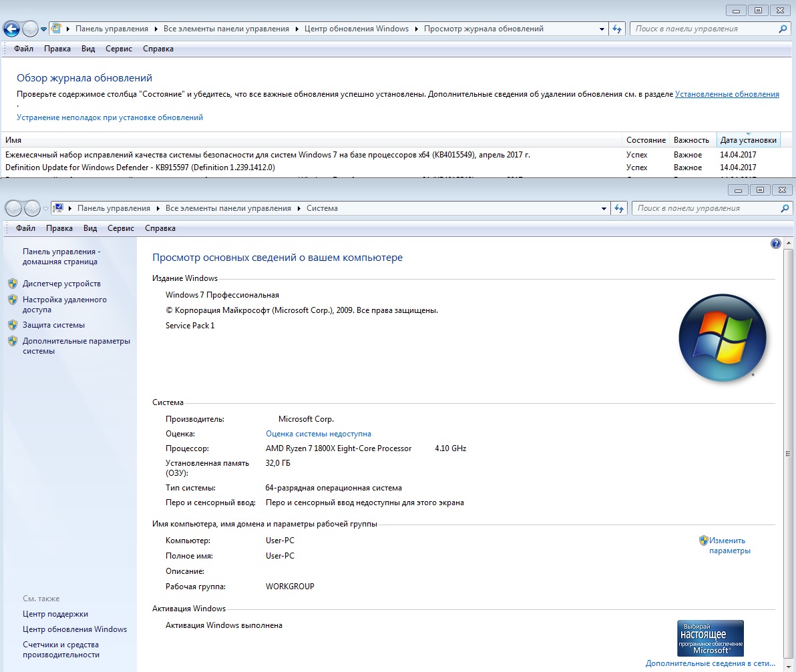Image resolution: width=796 pixels, height=672 pixels.
Task: Click Back arrow in update history window
Action: [11, 29]
